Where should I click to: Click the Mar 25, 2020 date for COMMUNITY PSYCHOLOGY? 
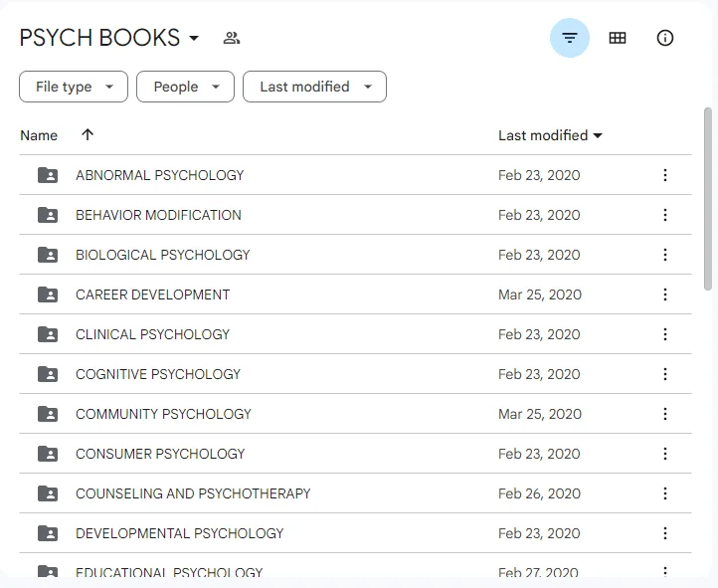540,414
